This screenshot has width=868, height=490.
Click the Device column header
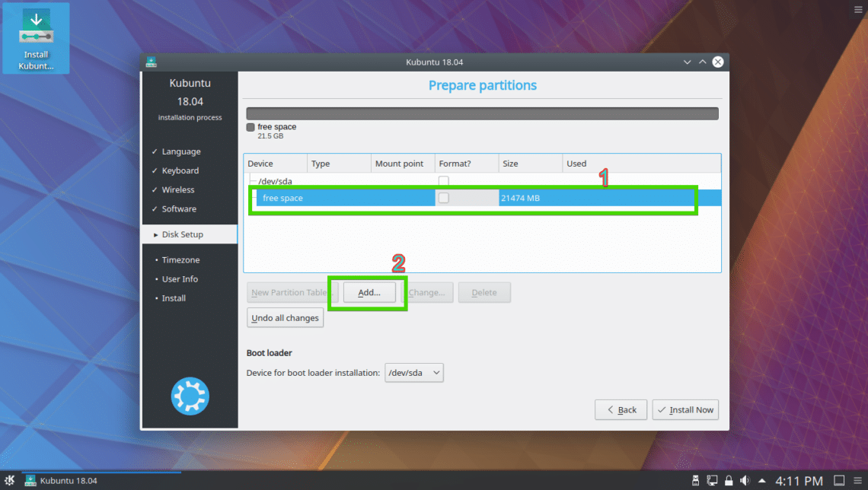click(275, 163)
